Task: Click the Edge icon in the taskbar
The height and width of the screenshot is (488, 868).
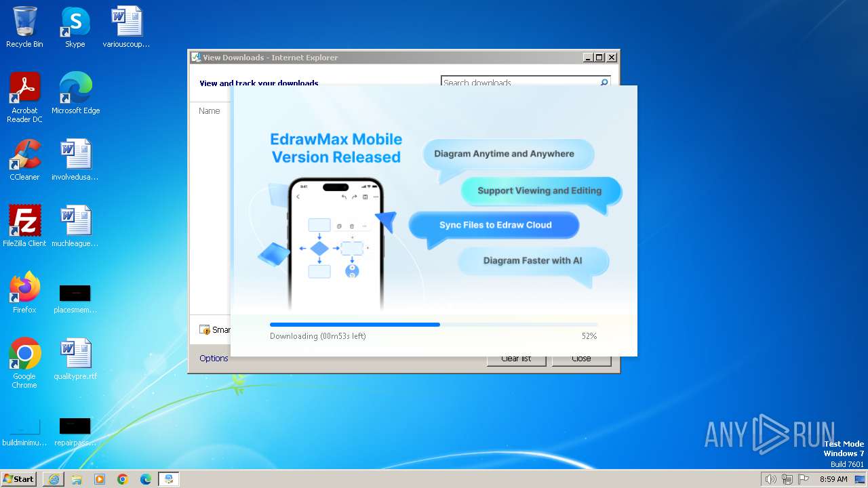Action: [x=146, y=479]
